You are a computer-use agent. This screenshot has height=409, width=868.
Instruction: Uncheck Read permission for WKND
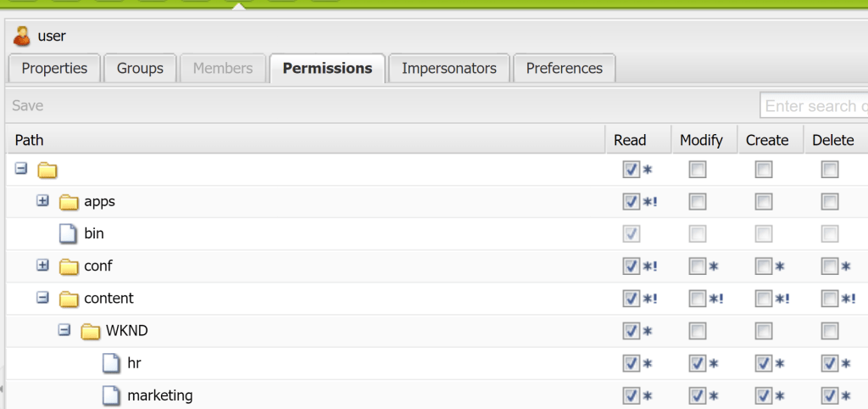[x=631, y=331]
